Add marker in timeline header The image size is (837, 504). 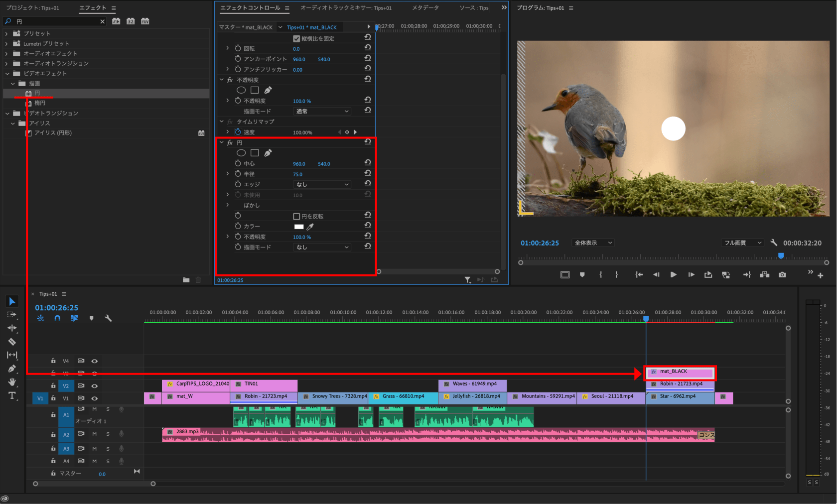91,318
